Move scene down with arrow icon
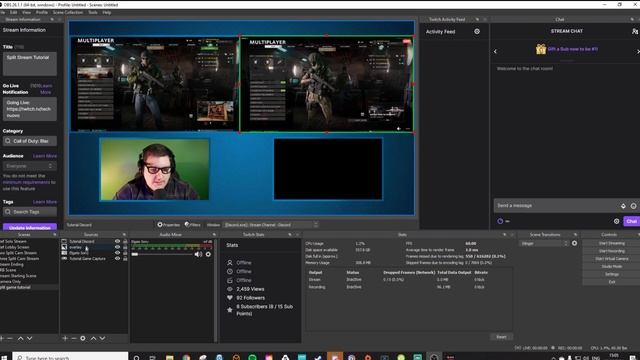This screenshot has height=360, width=640. coord(29,338)
